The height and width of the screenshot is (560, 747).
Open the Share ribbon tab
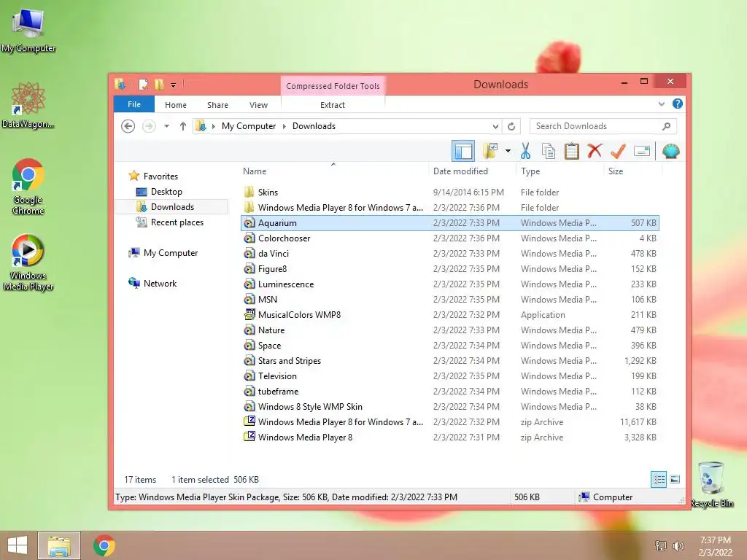[x=217, y=105]
